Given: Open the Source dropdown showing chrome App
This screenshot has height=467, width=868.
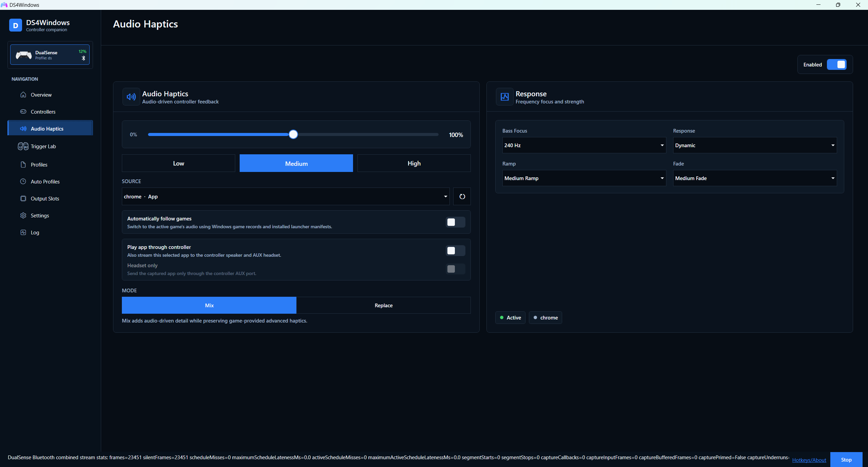Looking at the screenshot, I should (285, 196).
